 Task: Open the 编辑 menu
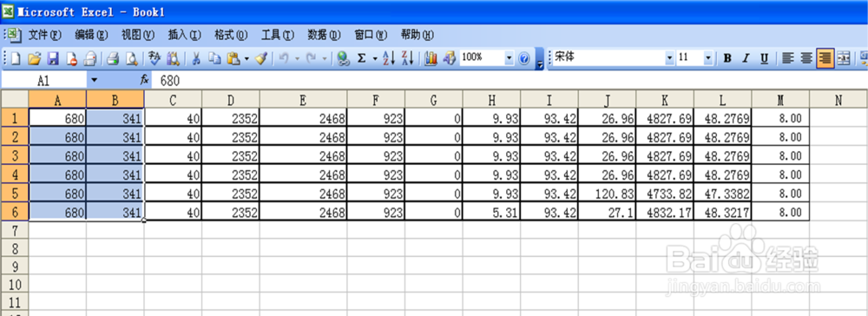click(91, 35)
